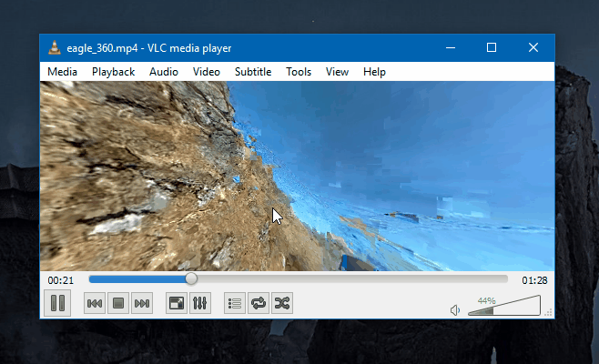Expand the Subtitle menu
The height and width of the screenshot is (364, 599).
(253, 72)
